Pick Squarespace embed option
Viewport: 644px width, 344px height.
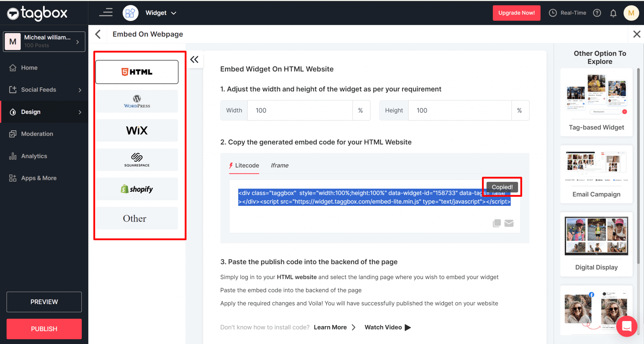tap(137, 160)
